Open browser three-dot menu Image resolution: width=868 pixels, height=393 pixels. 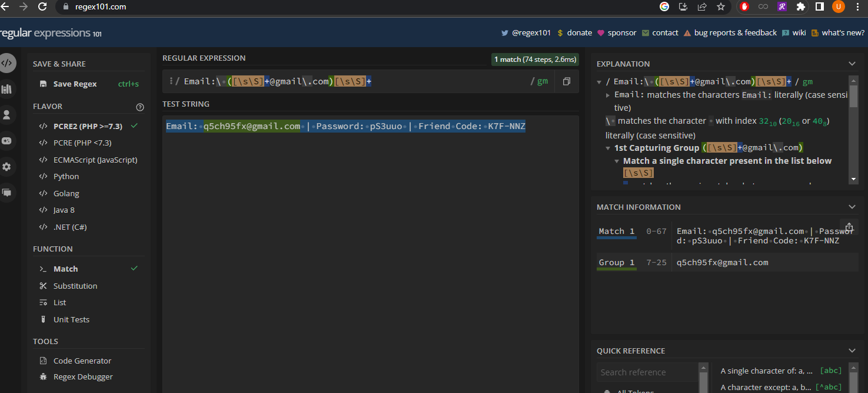point(858,6)
